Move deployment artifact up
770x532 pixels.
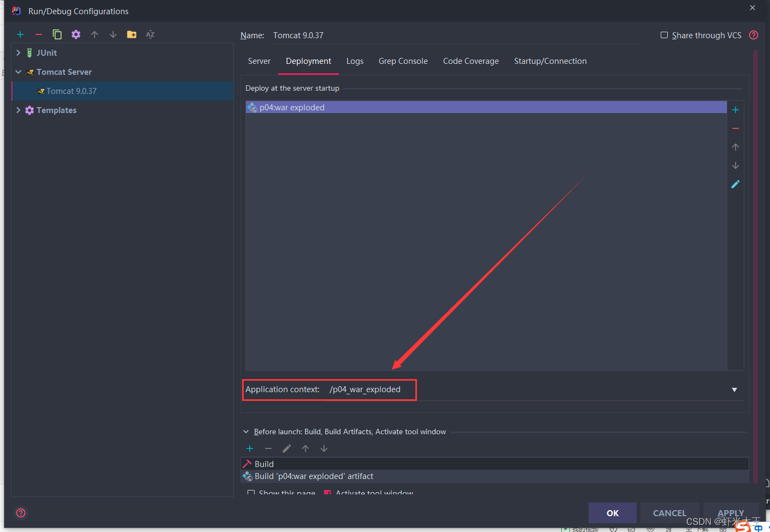click(736, 147)
